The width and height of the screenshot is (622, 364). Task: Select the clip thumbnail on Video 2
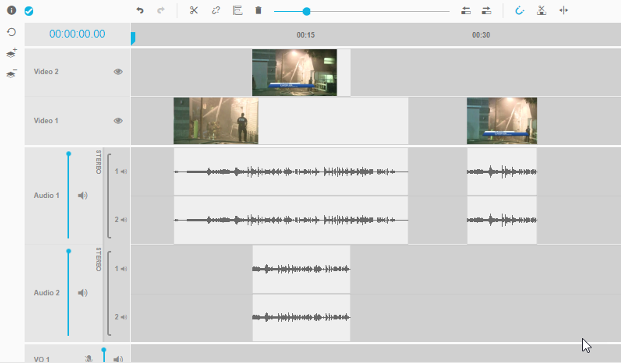[x=295, y=72]
